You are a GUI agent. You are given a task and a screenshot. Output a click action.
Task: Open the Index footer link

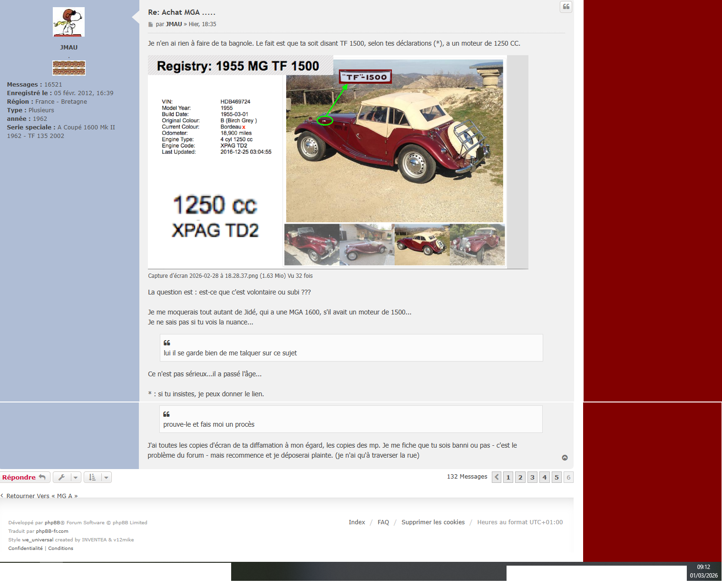pos(357,522)
